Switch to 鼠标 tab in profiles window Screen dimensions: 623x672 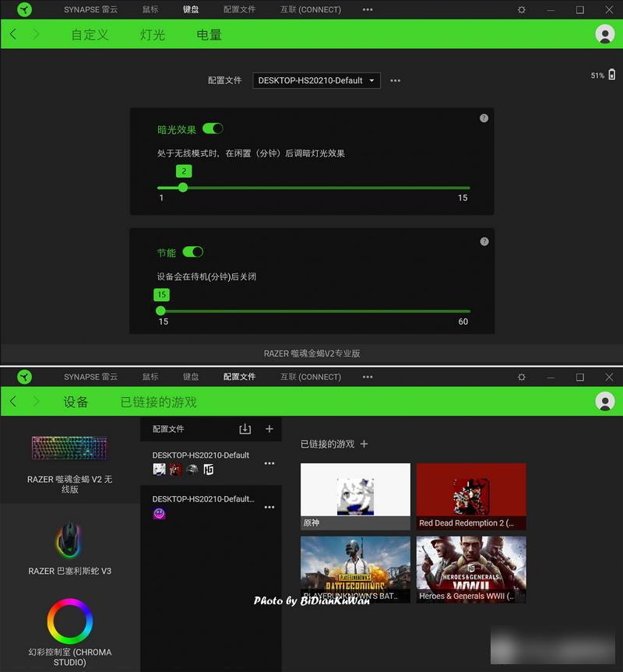[150, 377]
